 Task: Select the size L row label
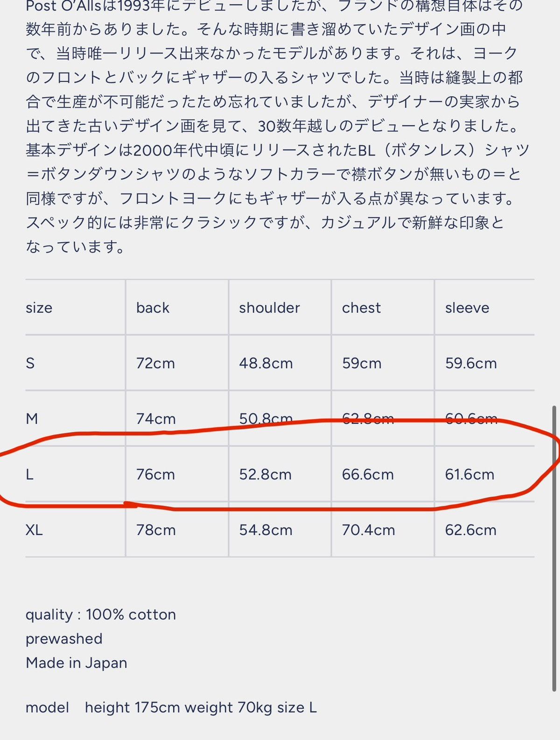(x=29, y=474)
